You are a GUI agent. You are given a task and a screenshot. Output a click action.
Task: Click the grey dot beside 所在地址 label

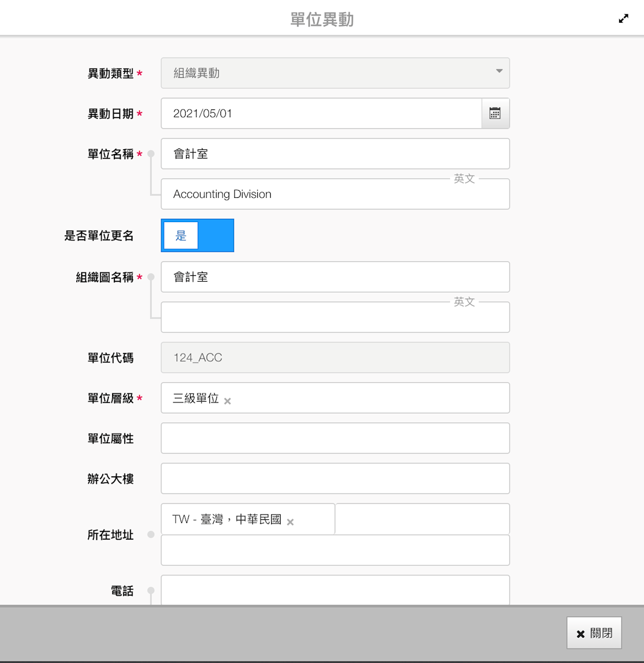pos(151,534)
